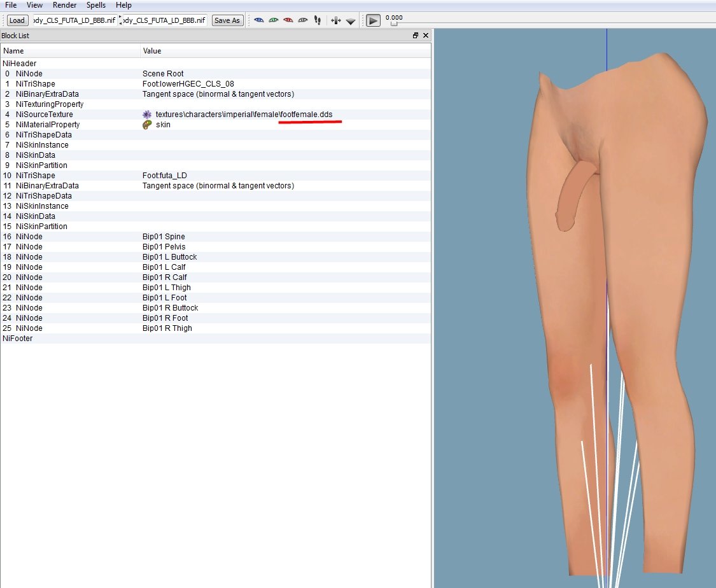The height and width of the screenshot is (588, 716).
Task: Select the Bip01 Pelvis NiNode row
Action: [216, 247]
